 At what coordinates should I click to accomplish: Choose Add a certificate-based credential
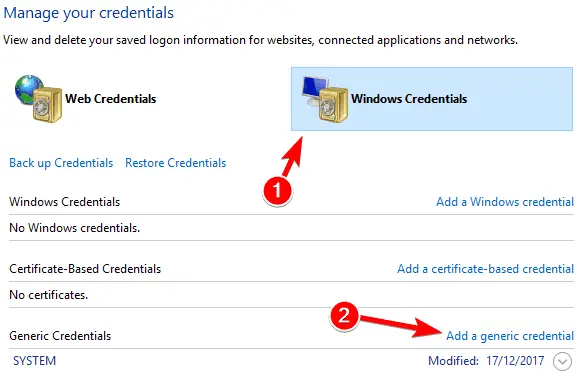point(485,269)
